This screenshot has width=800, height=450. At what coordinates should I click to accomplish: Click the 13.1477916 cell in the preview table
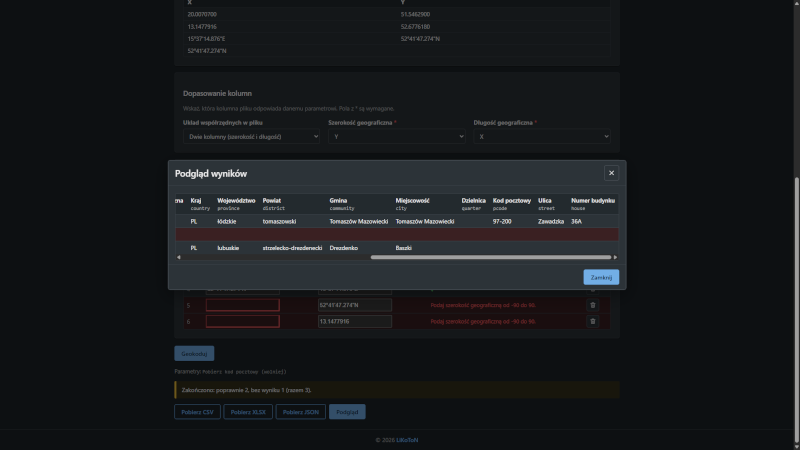[202, 27]
